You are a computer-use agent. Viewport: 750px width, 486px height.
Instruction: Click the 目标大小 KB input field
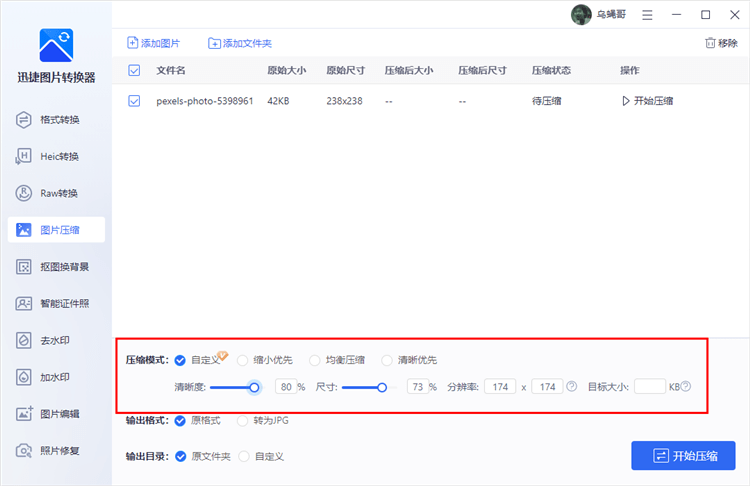coord(650,387)
